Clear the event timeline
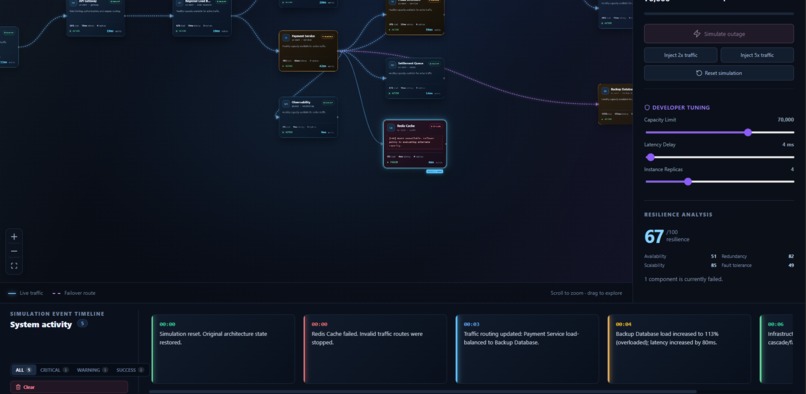Image resolution: width=806 pixels, height=394 pixels. point(69,387)
